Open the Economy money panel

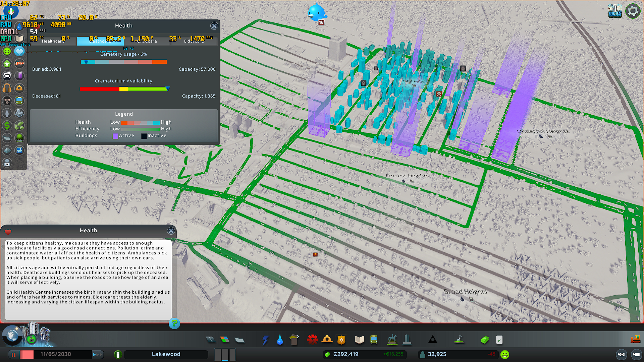point(485,340)
